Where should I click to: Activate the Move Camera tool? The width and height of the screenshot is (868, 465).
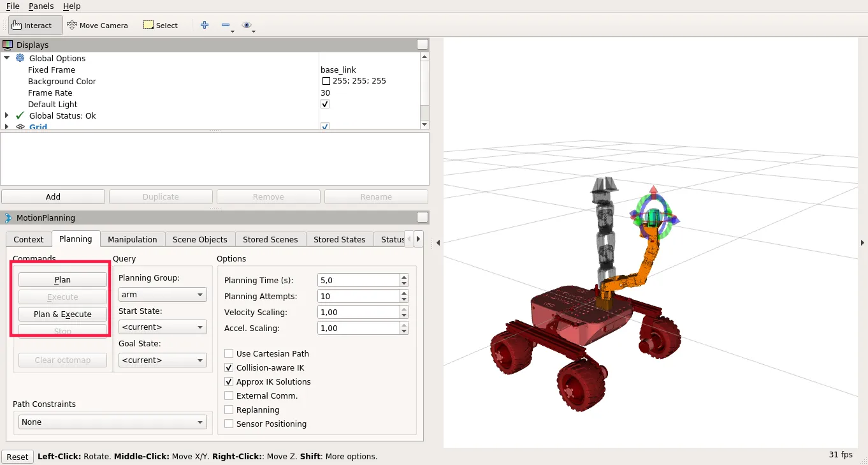pyautogui.click(x=98, y=26)
